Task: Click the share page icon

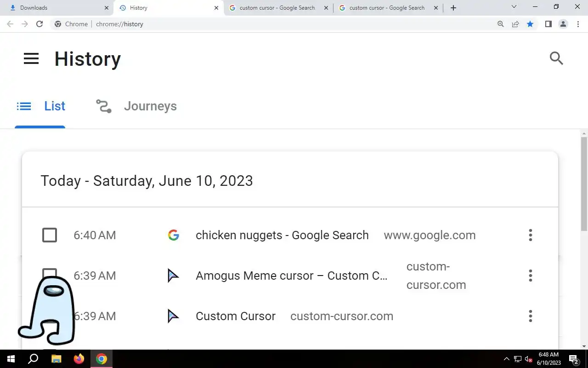Action: pos(515,24)
